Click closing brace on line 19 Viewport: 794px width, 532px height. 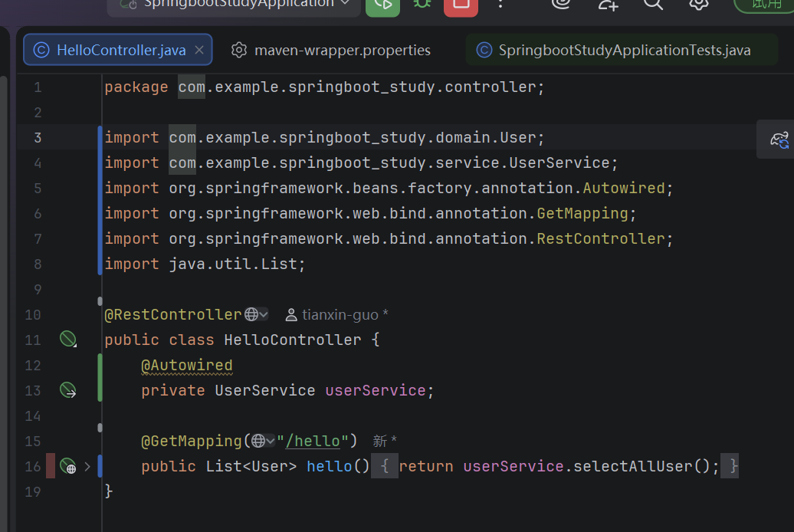109,491
